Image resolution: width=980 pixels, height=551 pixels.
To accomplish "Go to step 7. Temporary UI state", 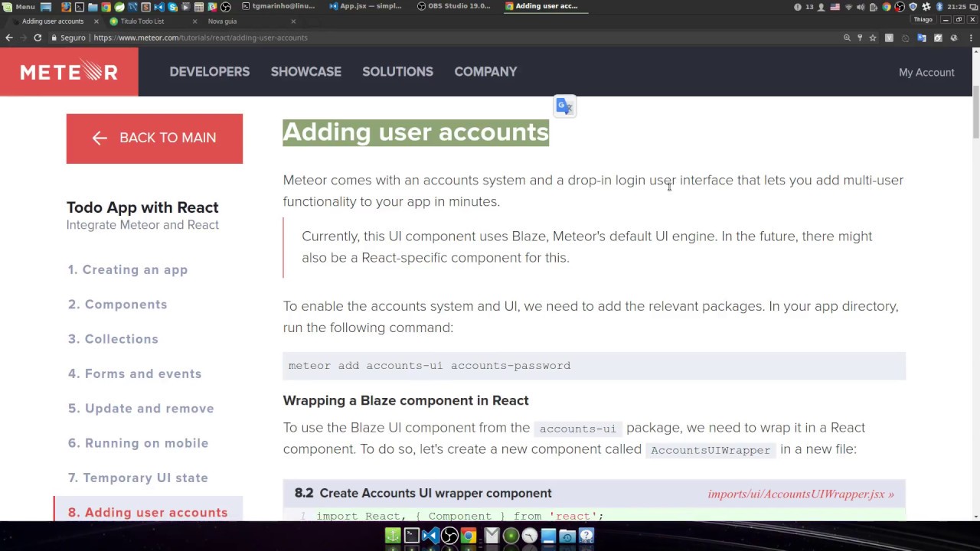I will pyautogui.click(x=138, y=478).
